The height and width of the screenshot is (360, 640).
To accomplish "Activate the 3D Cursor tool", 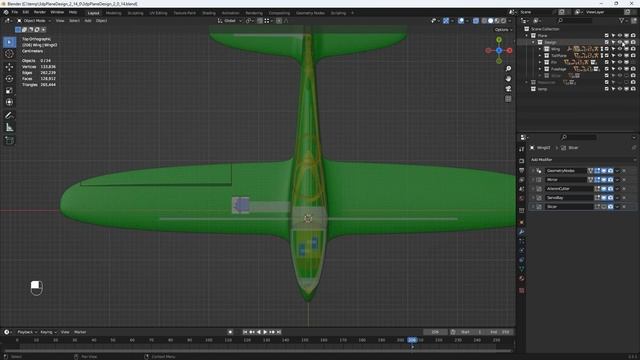I will click(9, 54).
